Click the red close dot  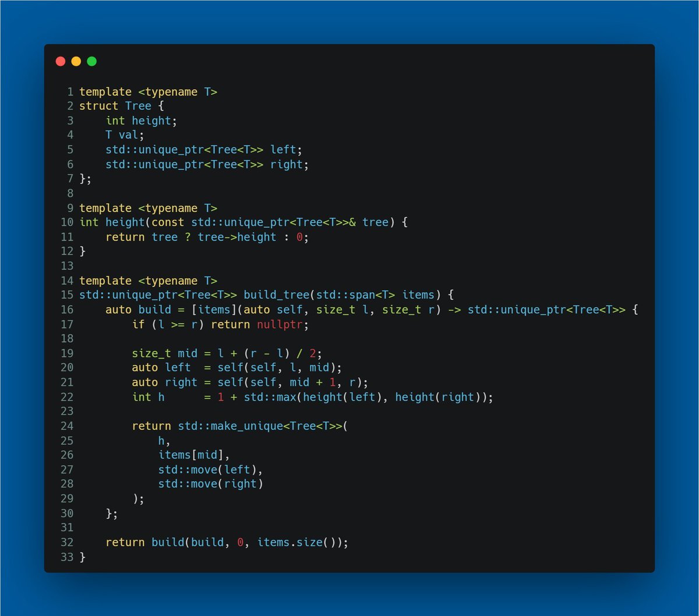point(61,61)
